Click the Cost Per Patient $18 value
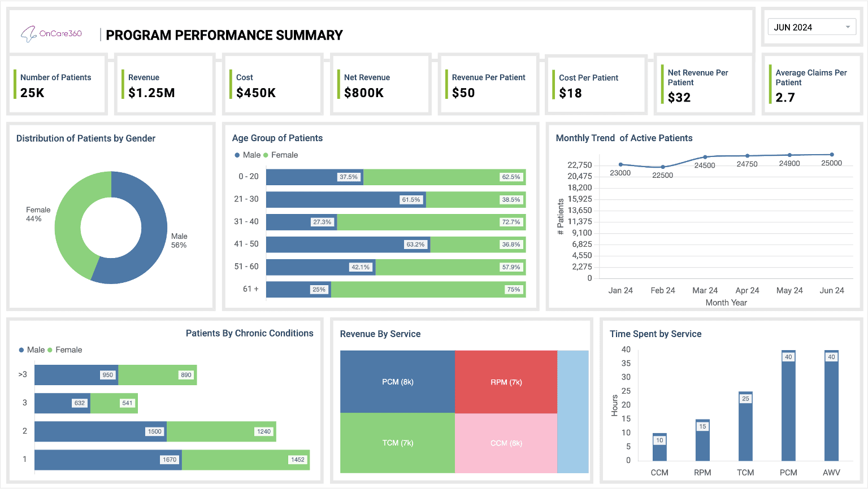 click(570, 93)
